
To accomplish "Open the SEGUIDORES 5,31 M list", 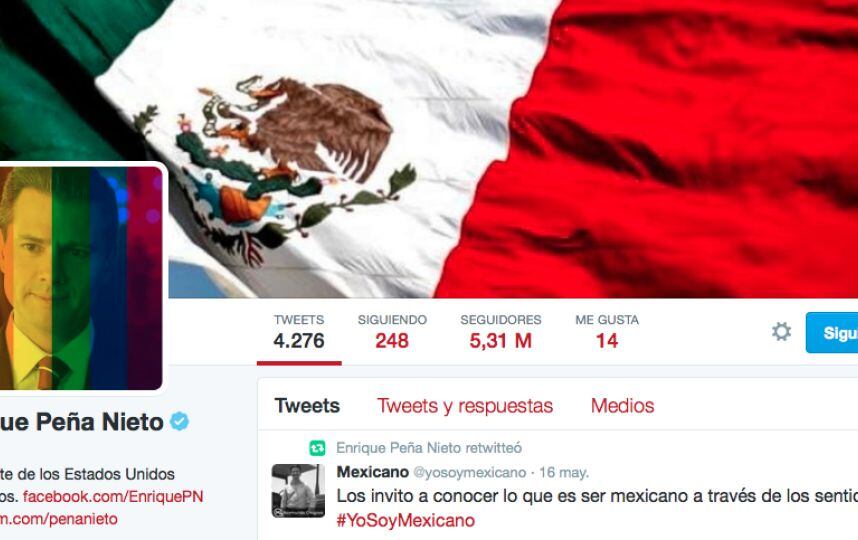I will pos(501,332).
